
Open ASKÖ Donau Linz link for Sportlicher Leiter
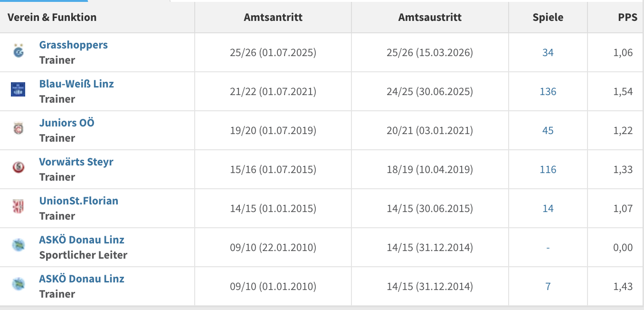point(82,240)
